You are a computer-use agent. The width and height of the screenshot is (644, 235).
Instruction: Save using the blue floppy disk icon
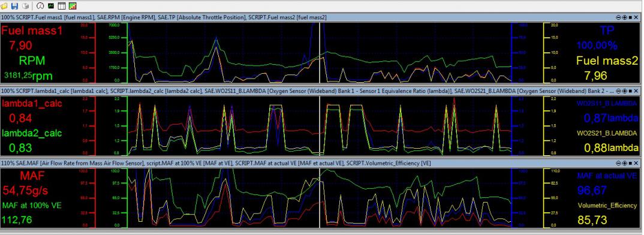pos(15,6)
